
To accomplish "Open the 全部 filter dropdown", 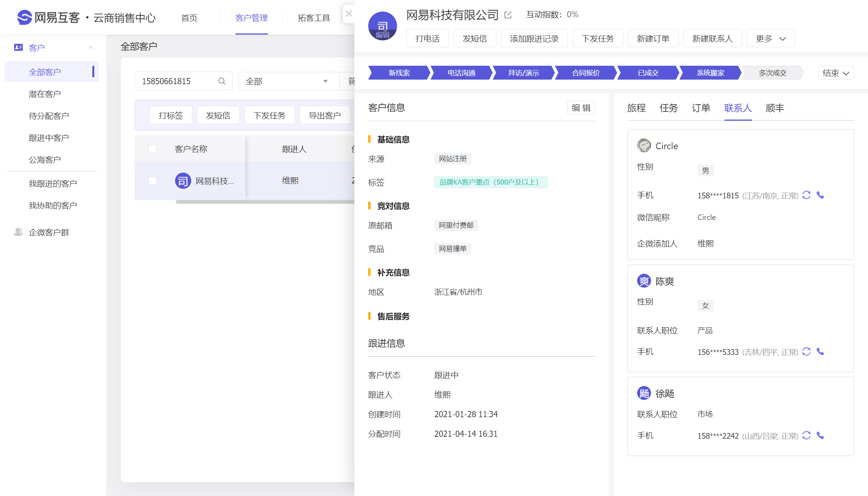I will pos(289,81).
